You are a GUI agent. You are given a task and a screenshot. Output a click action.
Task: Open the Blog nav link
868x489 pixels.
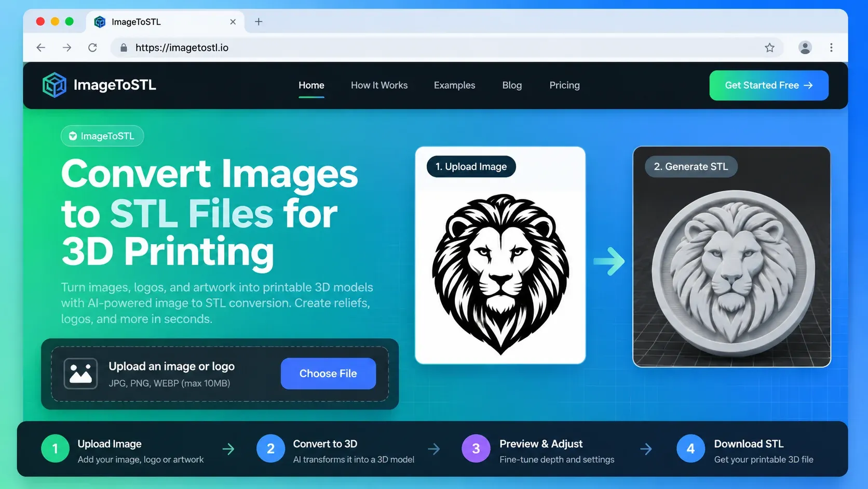point(512,85)
